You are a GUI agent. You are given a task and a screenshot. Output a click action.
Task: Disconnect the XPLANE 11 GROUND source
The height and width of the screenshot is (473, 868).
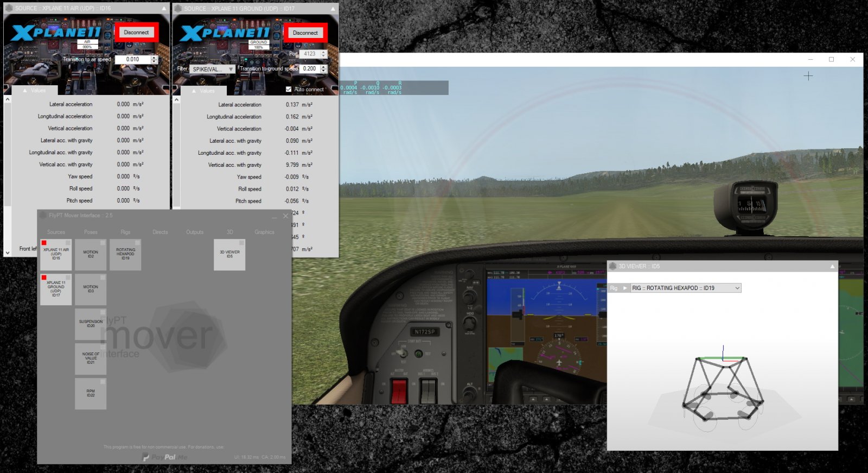pos(305,33)
